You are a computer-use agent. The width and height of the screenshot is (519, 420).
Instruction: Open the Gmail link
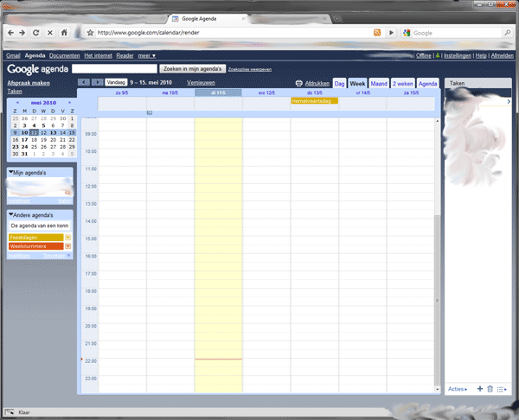click(x=13, y=55)
